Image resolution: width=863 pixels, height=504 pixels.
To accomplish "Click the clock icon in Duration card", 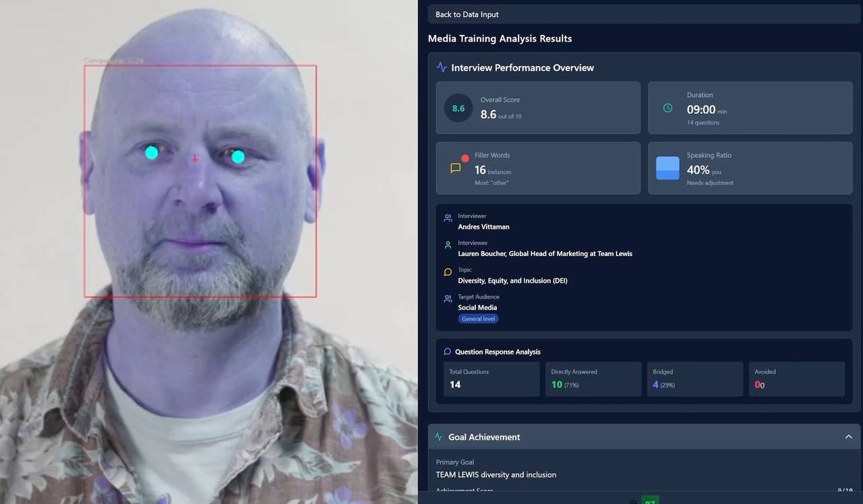I will pos(667,108).
